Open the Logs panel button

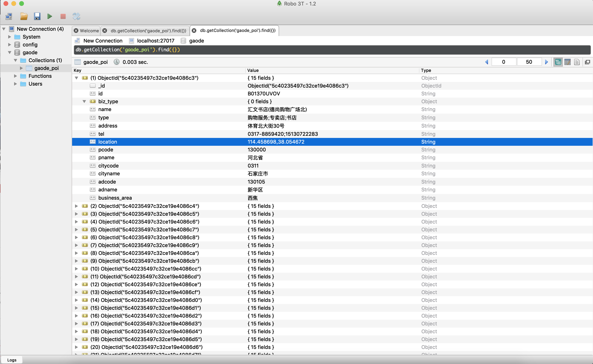pyautogui.click(x=12, y=360)
